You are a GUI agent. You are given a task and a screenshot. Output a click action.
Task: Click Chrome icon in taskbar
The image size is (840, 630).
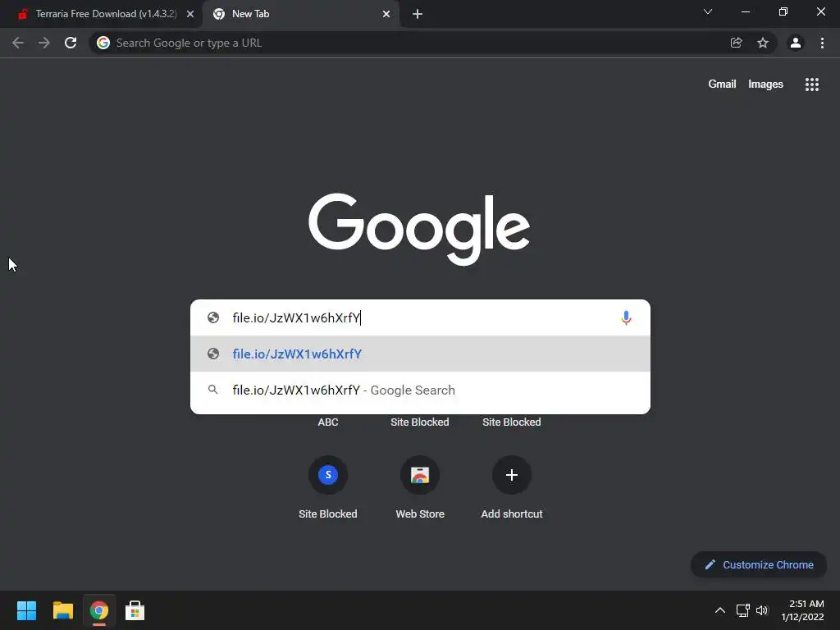click(99, 610)
